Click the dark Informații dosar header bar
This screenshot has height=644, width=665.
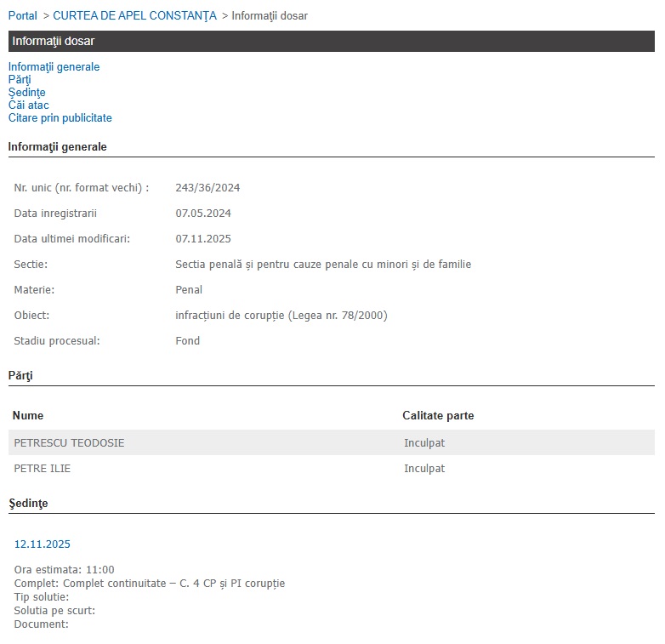pos(332,41)
